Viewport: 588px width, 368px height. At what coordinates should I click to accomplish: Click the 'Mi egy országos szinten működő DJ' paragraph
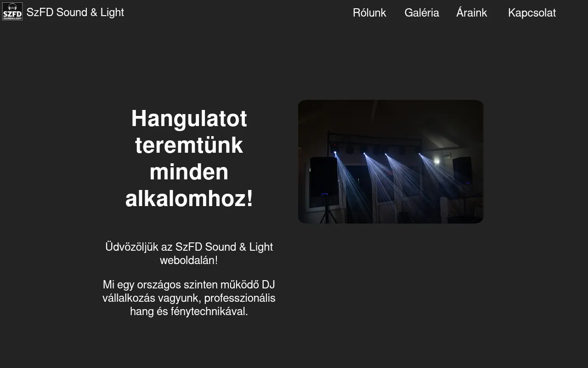click(x=189, y=298)
